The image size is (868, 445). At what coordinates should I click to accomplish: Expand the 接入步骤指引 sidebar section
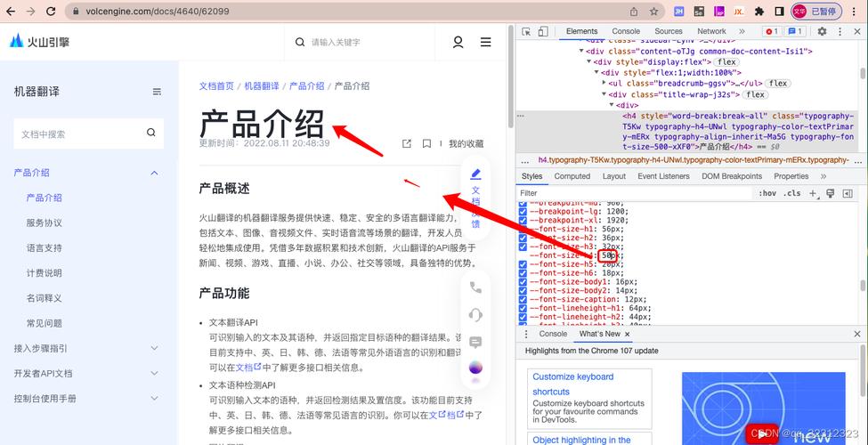(154, 348)
